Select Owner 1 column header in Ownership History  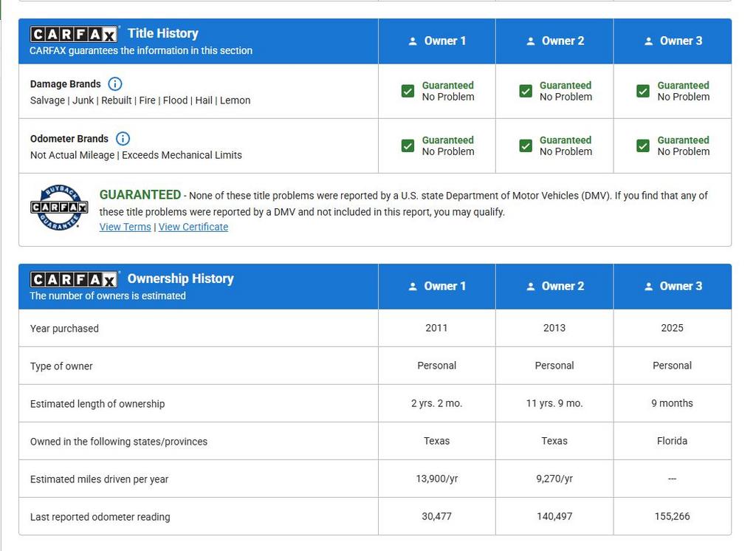point(437,287)
